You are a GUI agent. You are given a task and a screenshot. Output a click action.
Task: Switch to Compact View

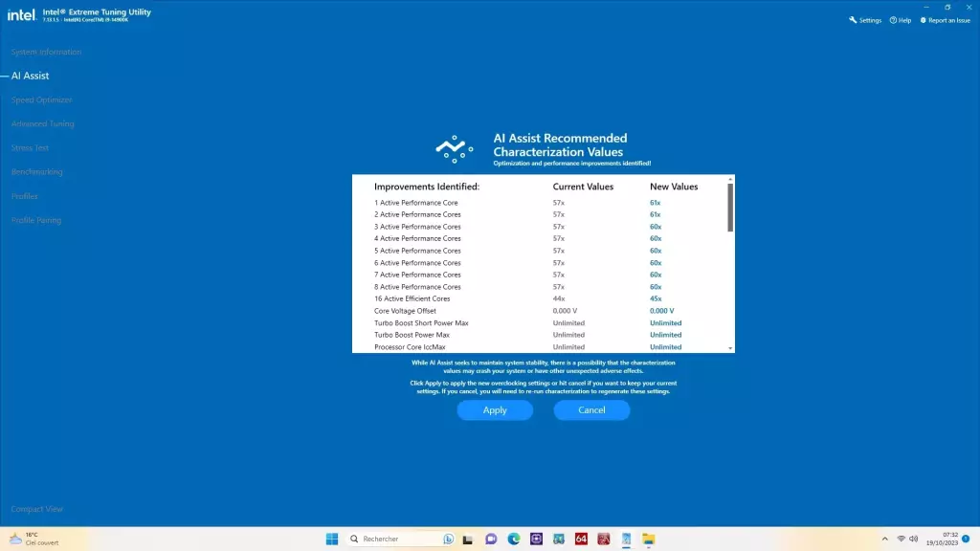(37, 509)
